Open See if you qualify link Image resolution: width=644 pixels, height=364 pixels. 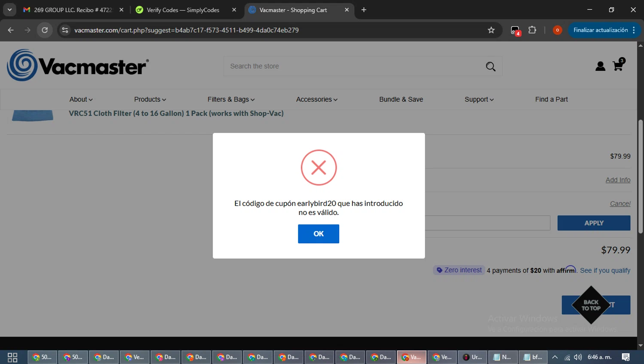[x=605, y=270]
